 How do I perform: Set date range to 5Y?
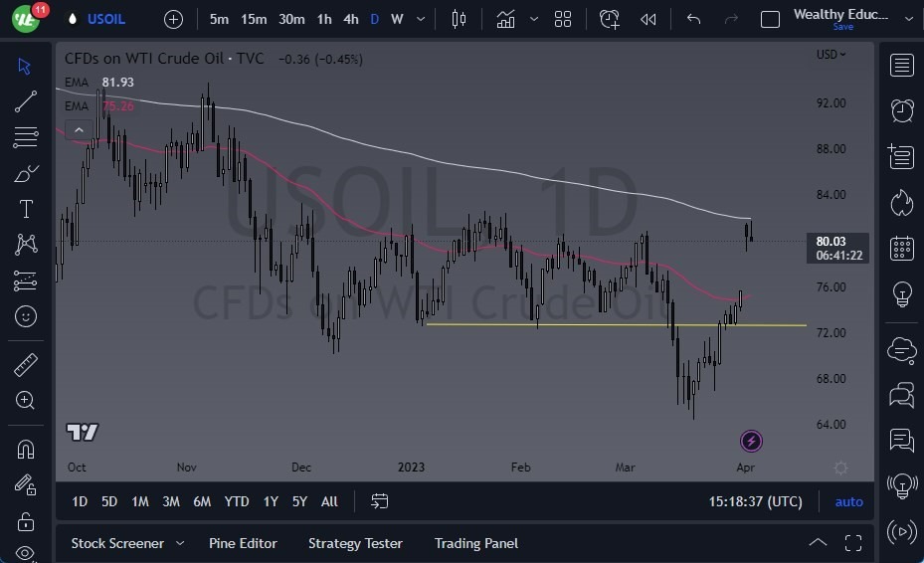[x=300, y=501]
